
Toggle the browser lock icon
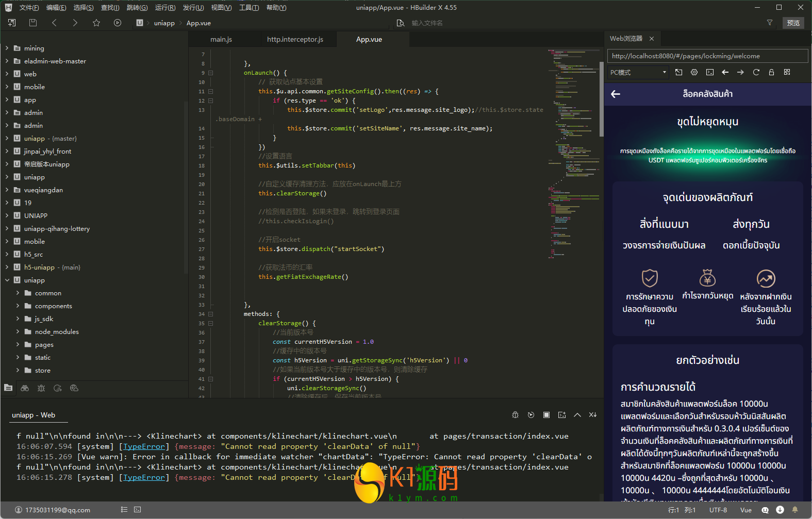(772, 72)
